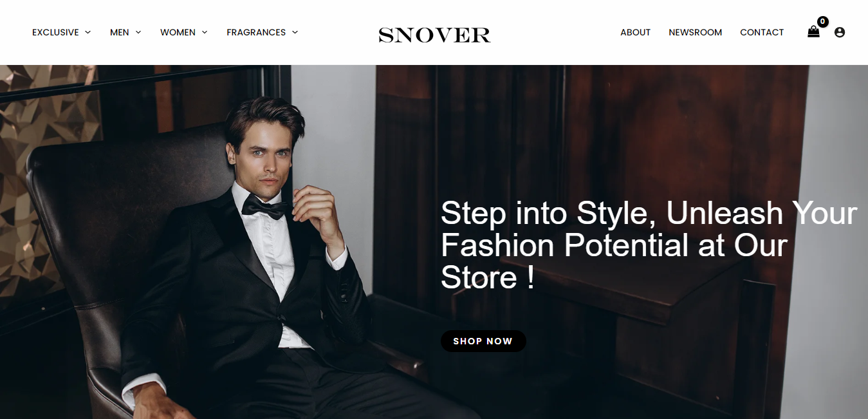Expand the chevron next to EXCLUSIVE
This screenshot has height=419, width=868.
88,32
